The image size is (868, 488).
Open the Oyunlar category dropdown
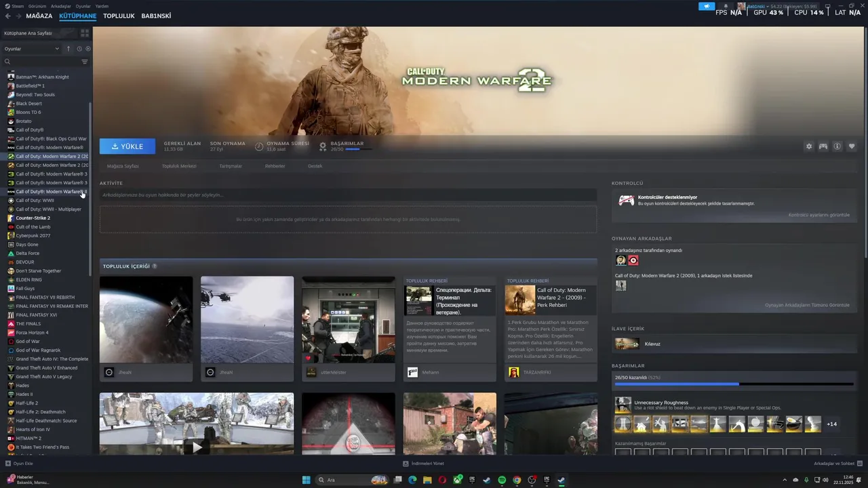pyautogui.click(x=32, y=49)
